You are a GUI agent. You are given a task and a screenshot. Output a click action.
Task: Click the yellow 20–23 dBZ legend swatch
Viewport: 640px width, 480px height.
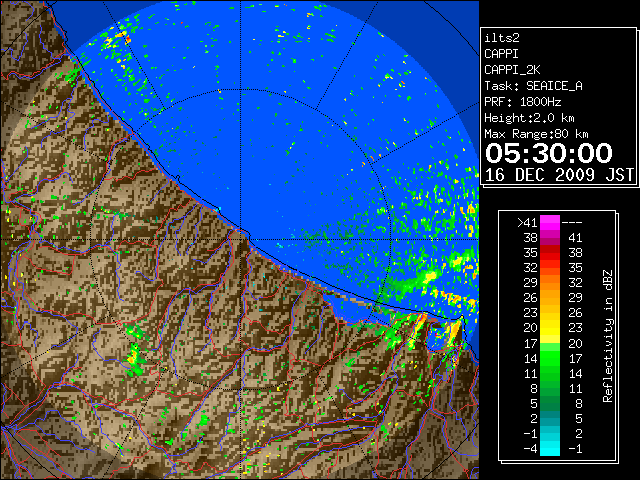(550, 328)
